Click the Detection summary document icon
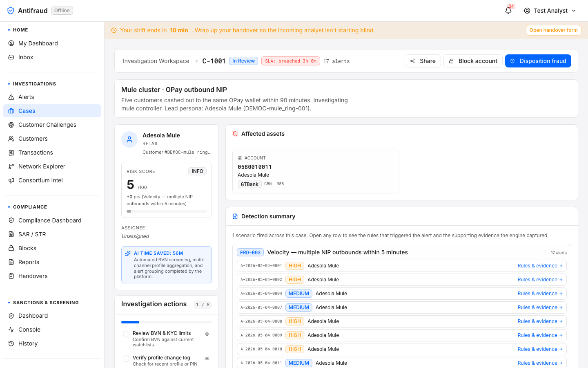The height and width of the screenshot is (368, 588). tap(235, 216)
